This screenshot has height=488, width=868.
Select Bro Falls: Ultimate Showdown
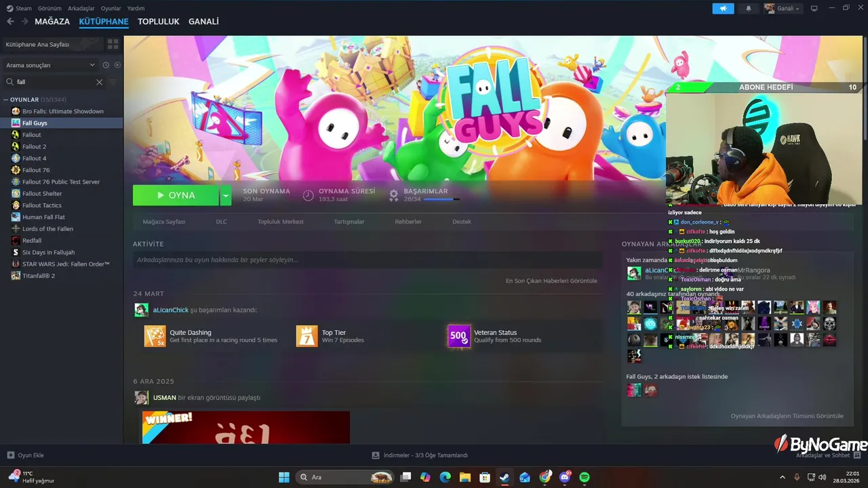[62, 111]
